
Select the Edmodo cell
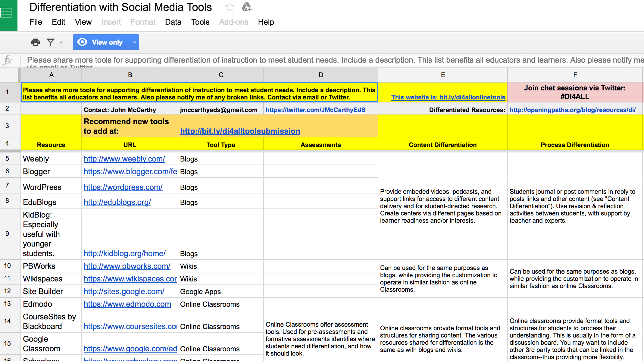[51, 304]
